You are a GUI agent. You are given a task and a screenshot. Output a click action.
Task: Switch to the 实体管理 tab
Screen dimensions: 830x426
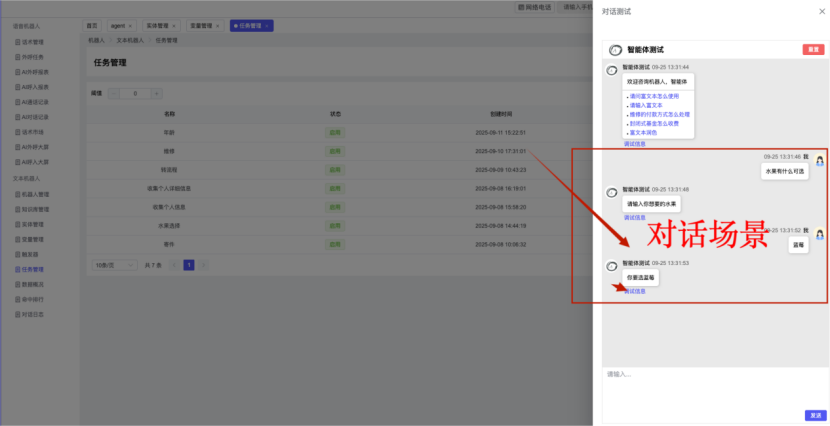pos(158,25)
